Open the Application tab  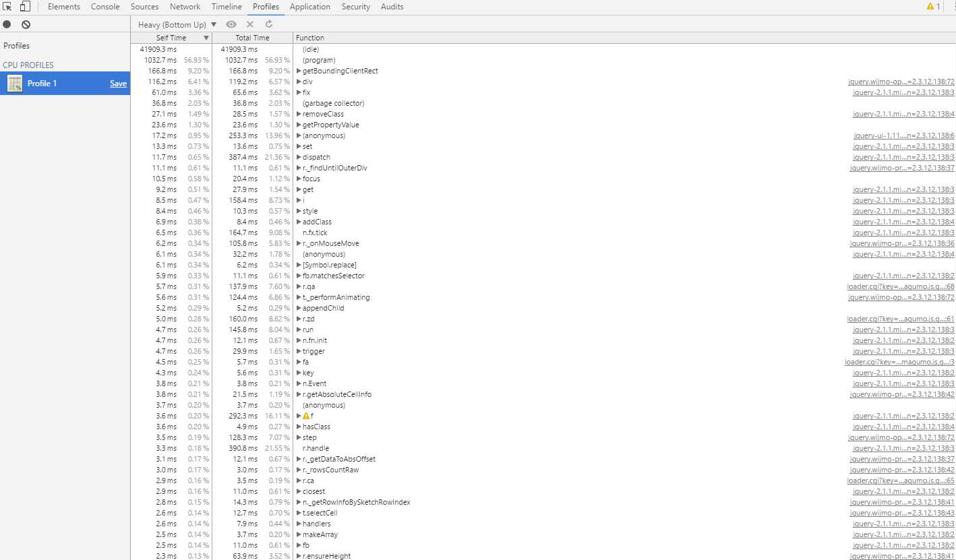pyautogui.click(x=310, y=7)
